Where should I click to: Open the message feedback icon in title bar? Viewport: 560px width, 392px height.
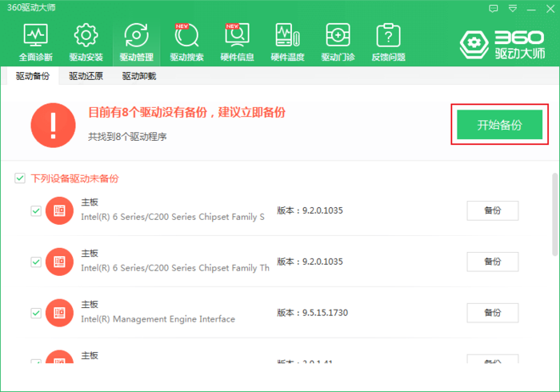pyautogui.click(x=494, y=9)
